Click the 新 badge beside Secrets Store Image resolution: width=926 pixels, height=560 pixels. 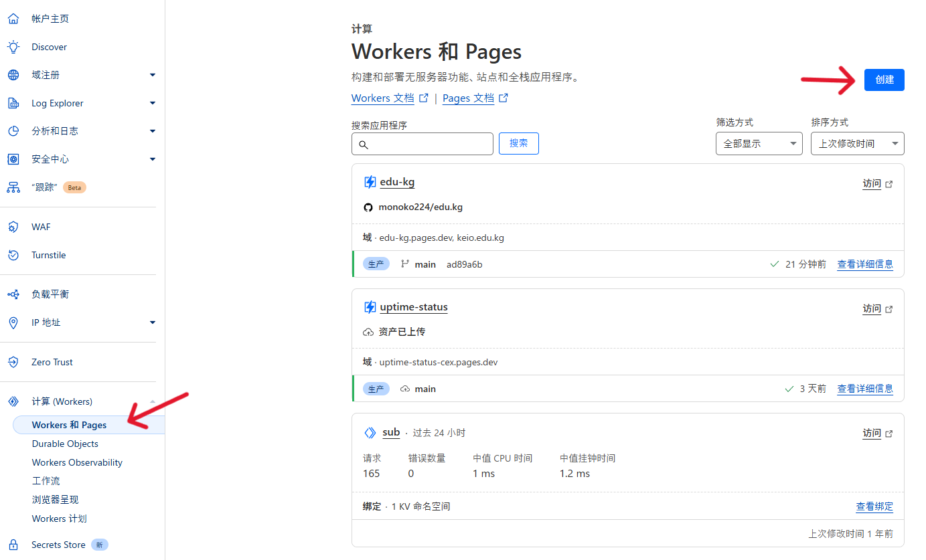coord(99,545)
